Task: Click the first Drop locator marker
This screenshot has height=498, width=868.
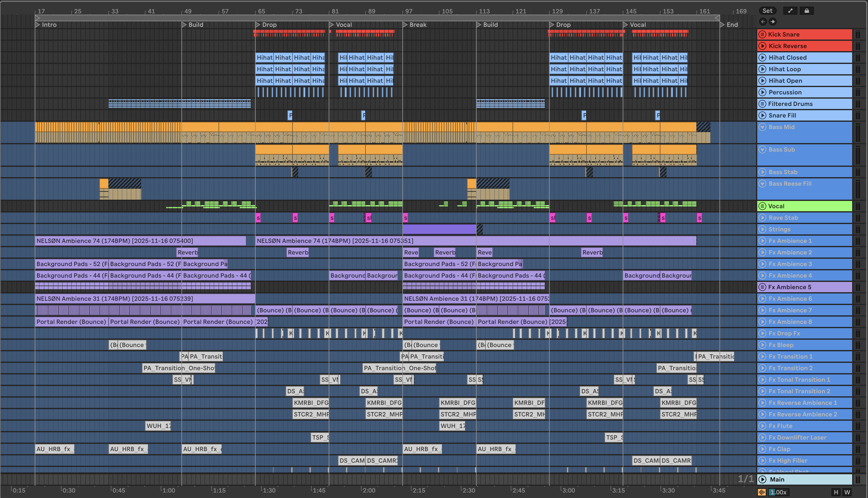Action: [258, 25]
